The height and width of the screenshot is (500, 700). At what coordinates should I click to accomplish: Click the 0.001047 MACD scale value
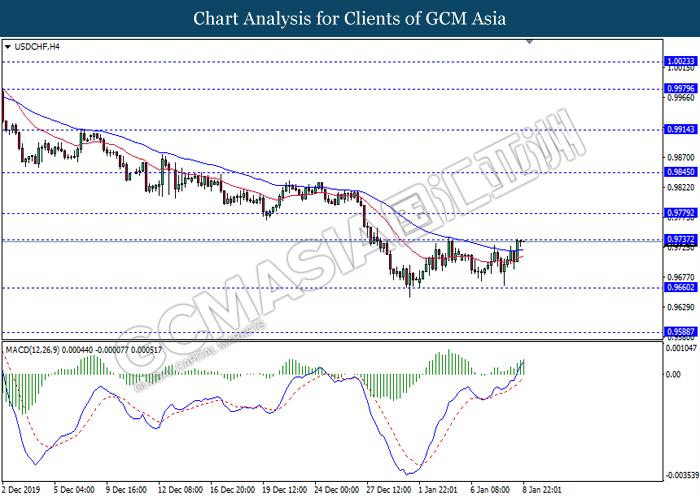tap(680, 348)
